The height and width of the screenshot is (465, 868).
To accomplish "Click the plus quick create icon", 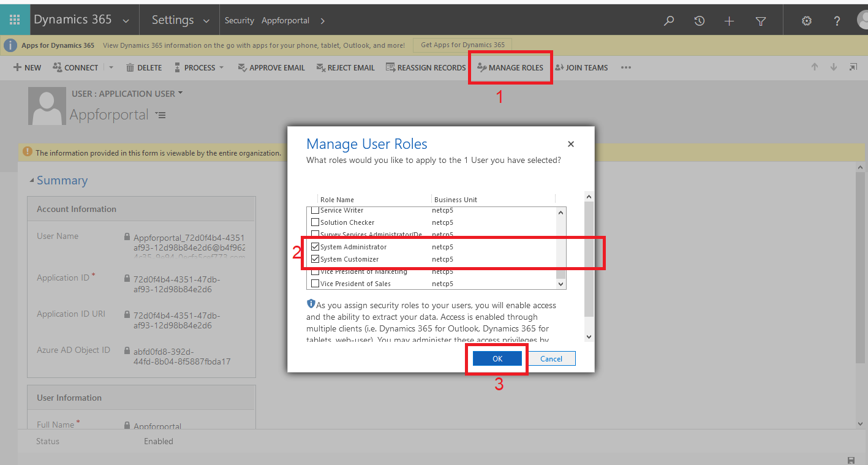I will [x=729, y=21].
